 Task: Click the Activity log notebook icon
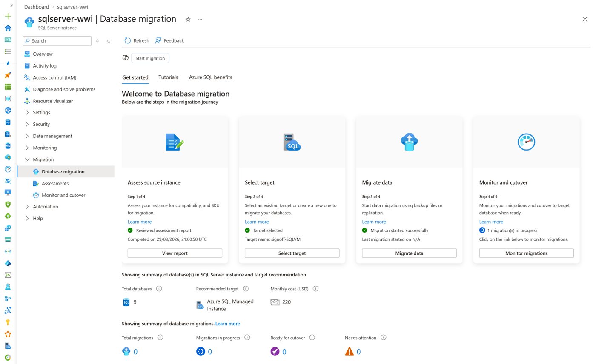[x=27, y=66]
